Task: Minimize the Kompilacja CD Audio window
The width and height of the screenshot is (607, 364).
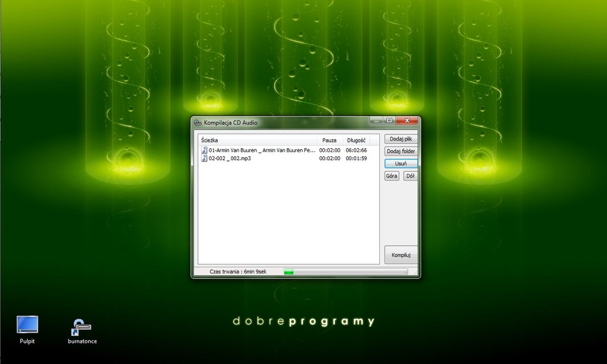Action: click(x=377, y=121)
